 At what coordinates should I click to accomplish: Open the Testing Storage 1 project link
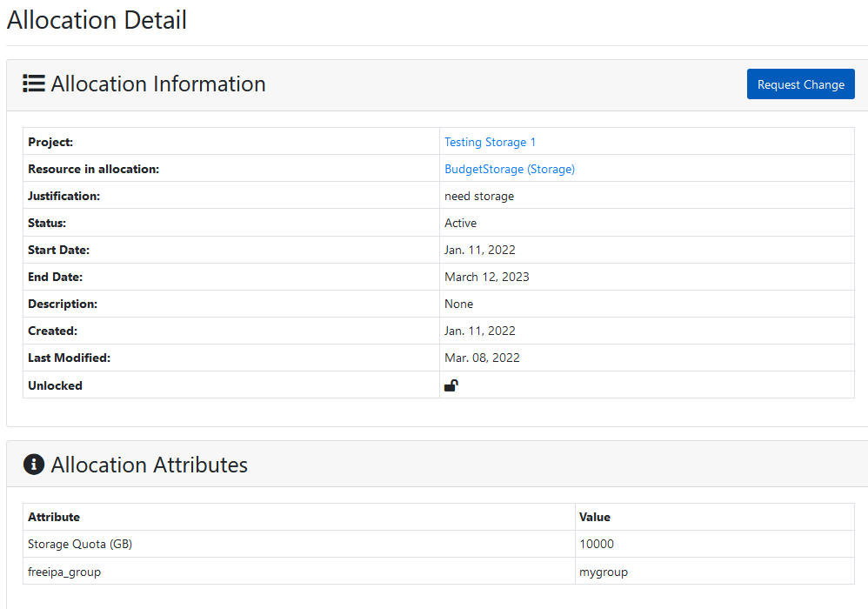point(490,143)
